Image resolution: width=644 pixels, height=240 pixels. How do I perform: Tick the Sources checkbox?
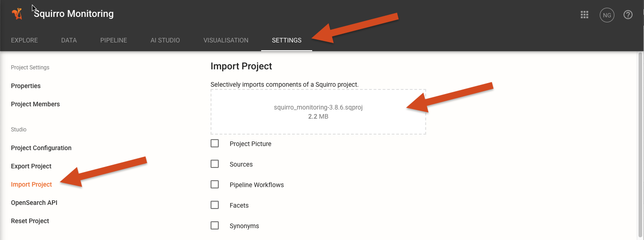click(x=215, y=164)
